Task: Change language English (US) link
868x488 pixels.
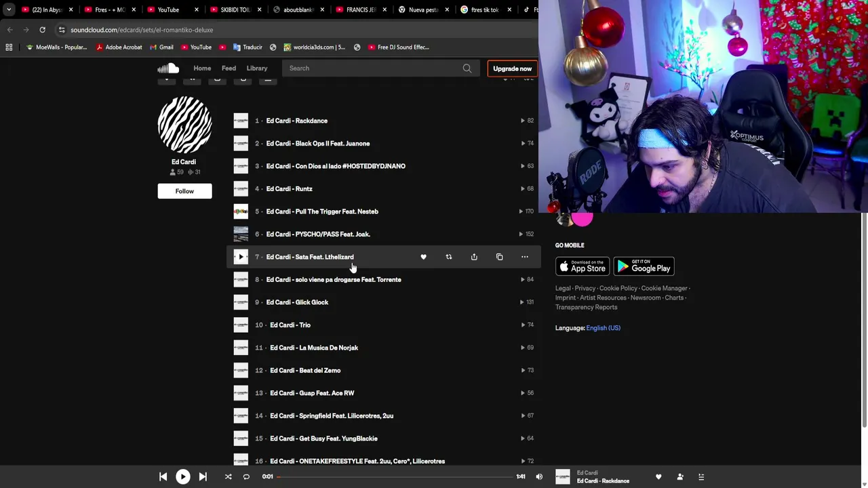Action: [x=603, y=328]
